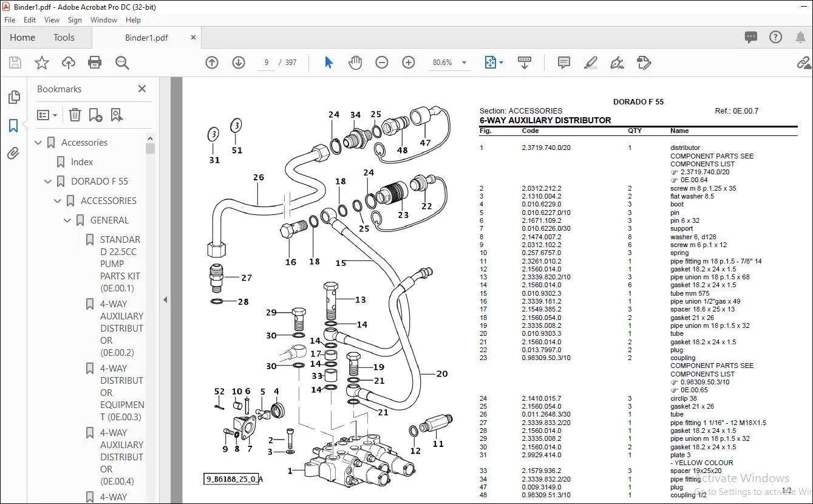Open the Index bookmark

pyautogui.click(x=82, y=162)
